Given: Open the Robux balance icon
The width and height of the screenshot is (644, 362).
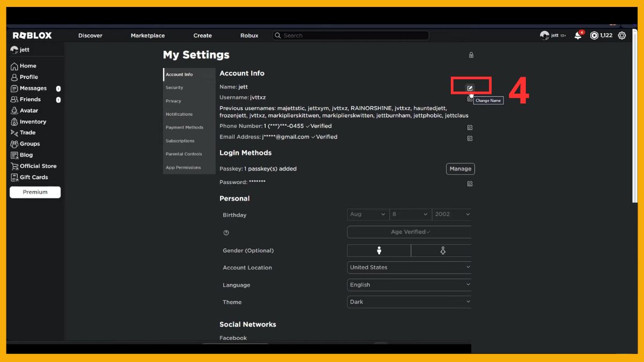Looking at the screenshot, I should [594, 35].
